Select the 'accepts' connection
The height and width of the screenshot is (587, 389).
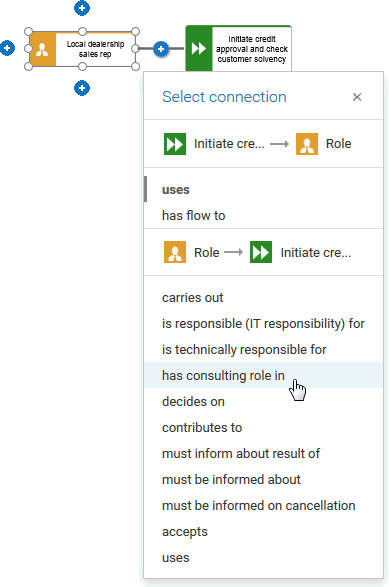click(x=185, y=532)
